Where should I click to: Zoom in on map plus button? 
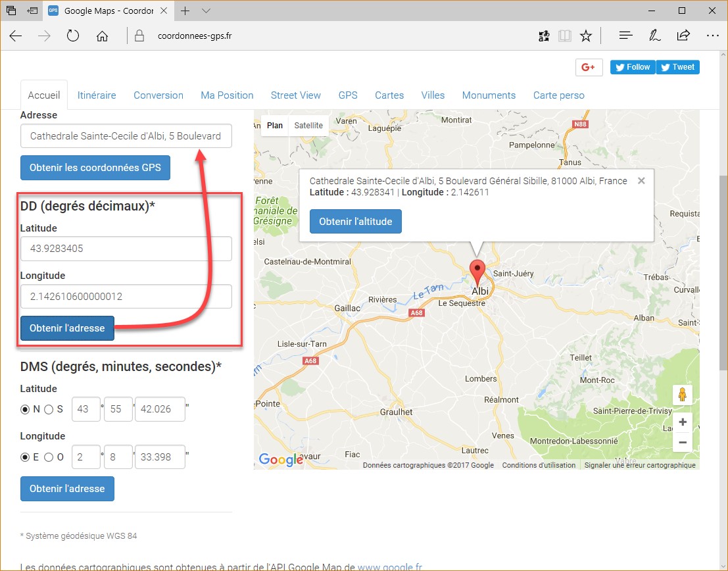683,422
